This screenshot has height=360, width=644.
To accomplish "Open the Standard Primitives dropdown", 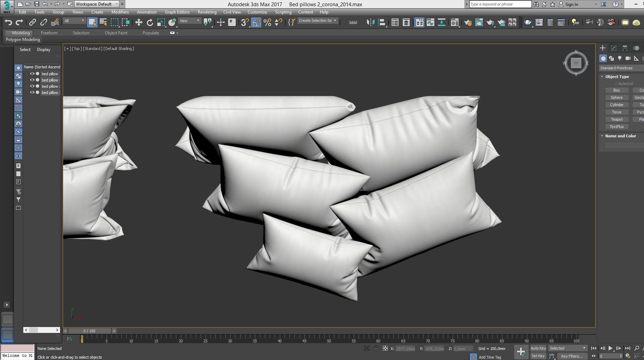I will tap(621, 68).
